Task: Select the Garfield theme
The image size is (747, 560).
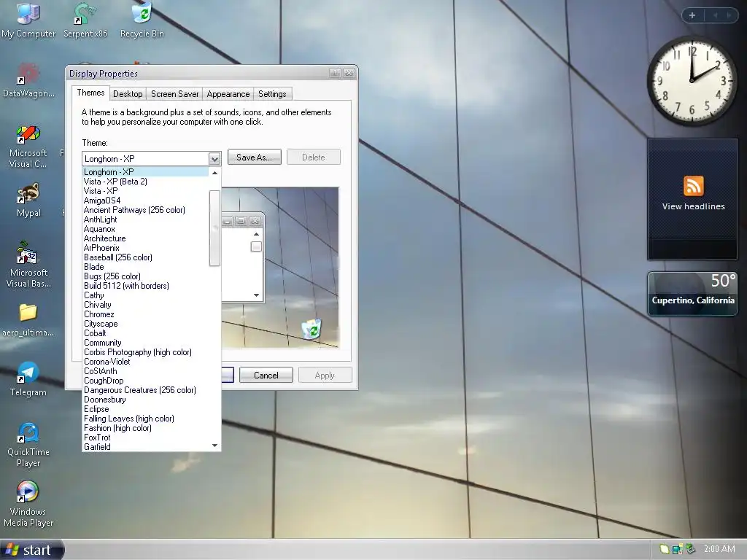Action: point(145,447)
